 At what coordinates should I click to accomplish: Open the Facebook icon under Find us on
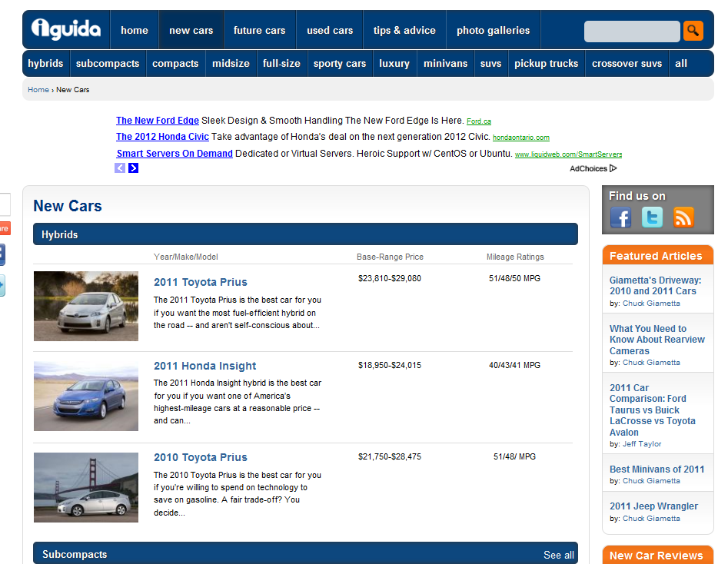620,217
